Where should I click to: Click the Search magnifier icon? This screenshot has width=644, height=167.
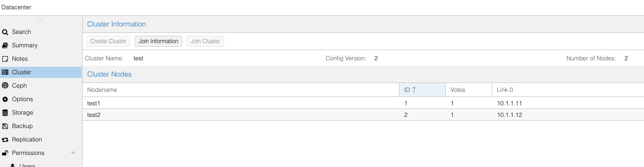[x=5, y=32]
